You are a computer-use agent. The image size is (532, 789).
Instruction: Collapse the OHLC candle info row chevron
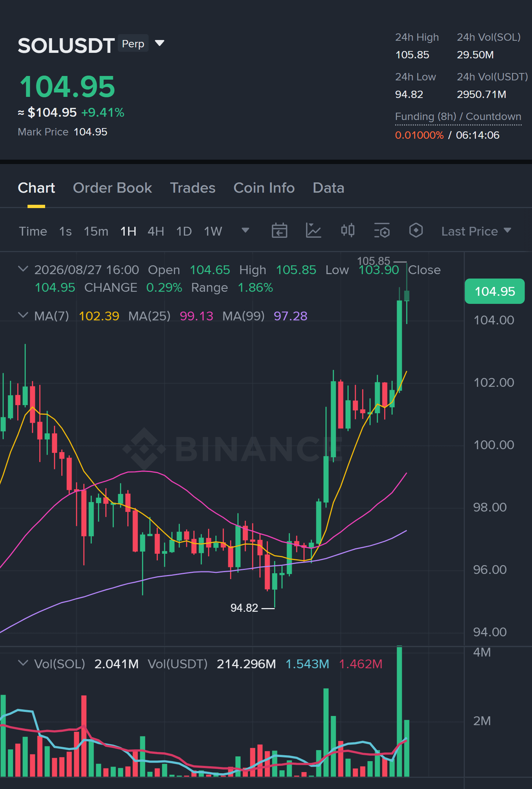coord(23,269)
